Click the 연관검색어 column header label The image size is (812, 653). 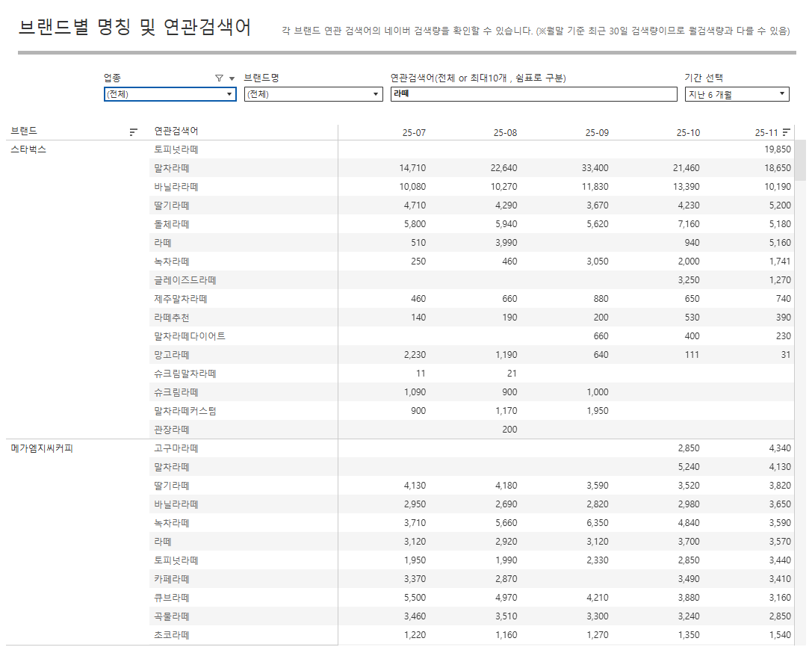(x=176, y=131)
